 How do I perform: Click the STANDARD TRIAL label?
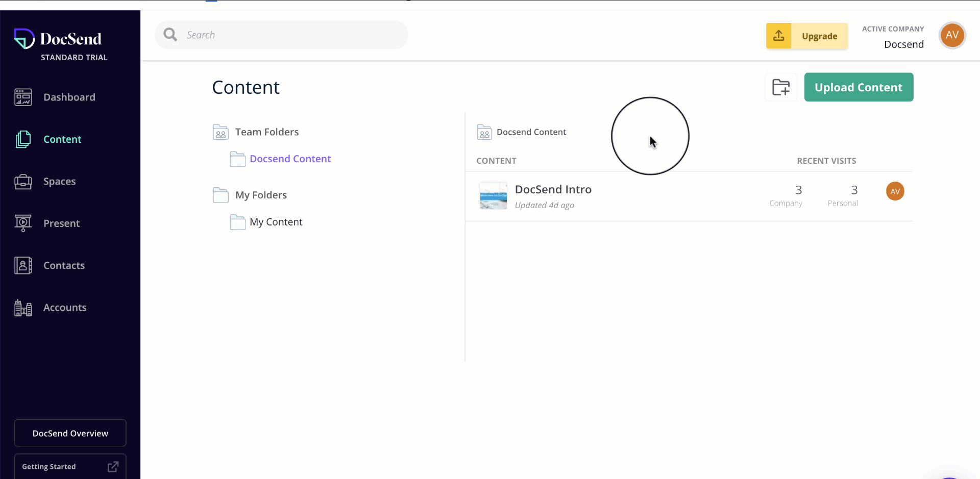(74, 58)
